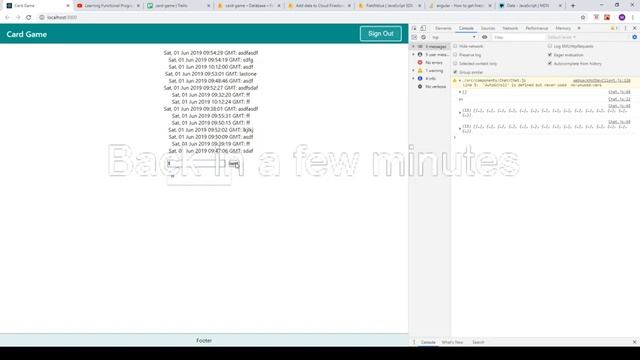Close the DevTools panel
Image resolution: width=640 pixels, height=360 pixels.
(x=635, y=28)
